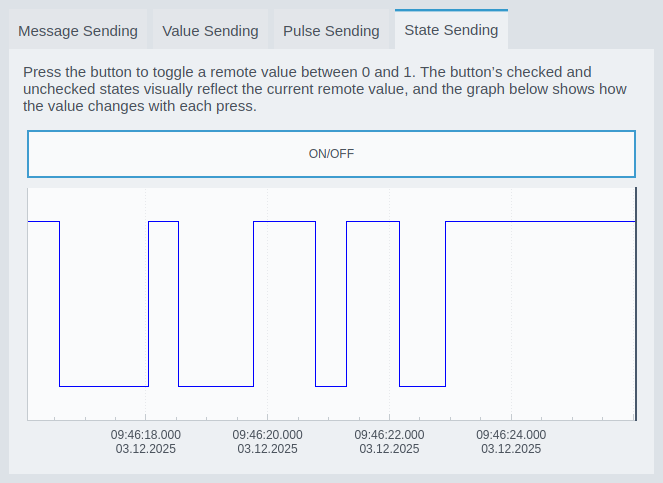Click the shortest low segment in the graph
Screen dimensions: 663x483
click(331, 385)
